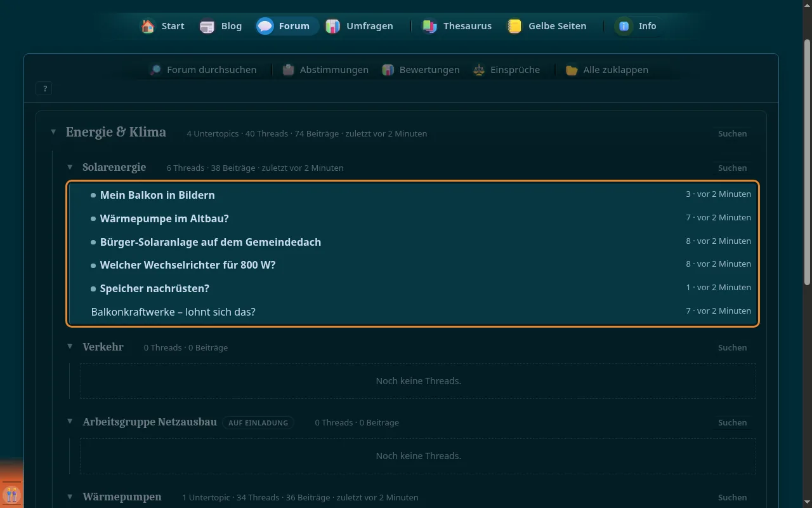812x508 pixels.
Task: Click the question mark help button
Action: pyautogui.click(x=44, y=89)
